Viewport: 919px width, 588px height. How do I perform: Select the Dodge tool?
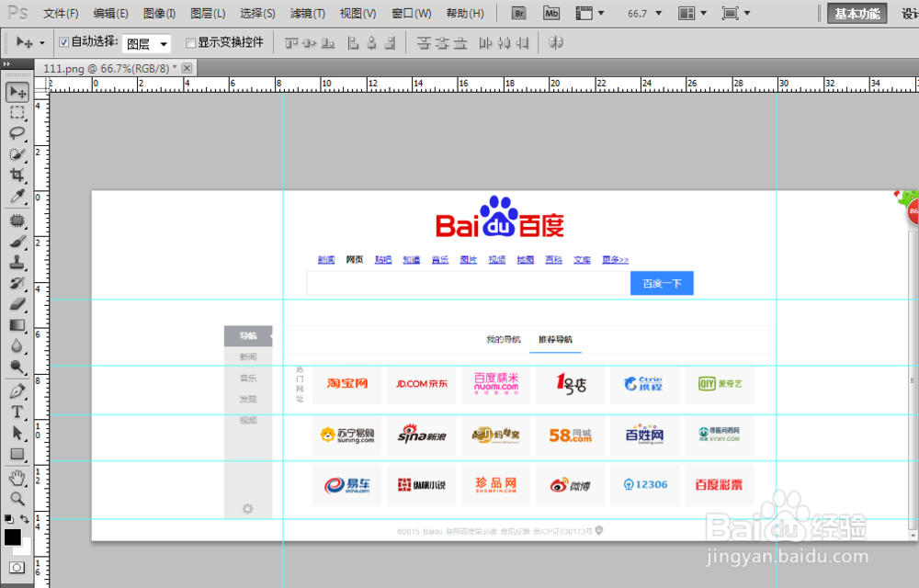pyautogui.click(x=17, y=367)
